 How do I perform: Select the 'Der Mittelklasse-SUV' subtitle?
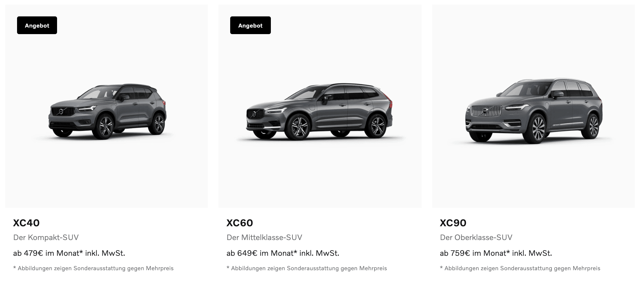[264, 237]
